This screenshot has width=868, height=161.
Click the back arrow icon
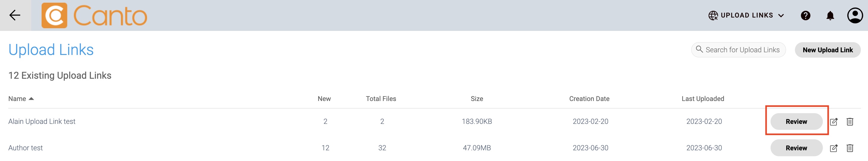[x=15, y=15]
